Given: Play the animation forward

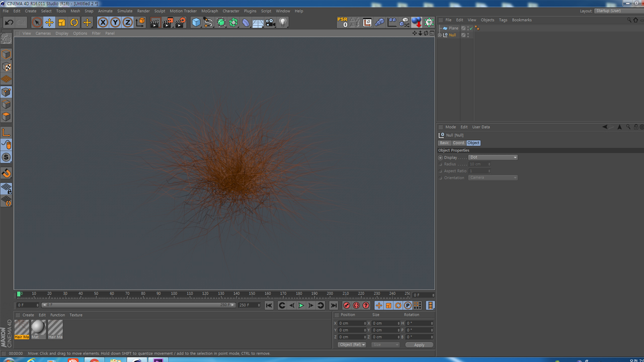Looking at the screenshot, I should (x=301, y=305).
